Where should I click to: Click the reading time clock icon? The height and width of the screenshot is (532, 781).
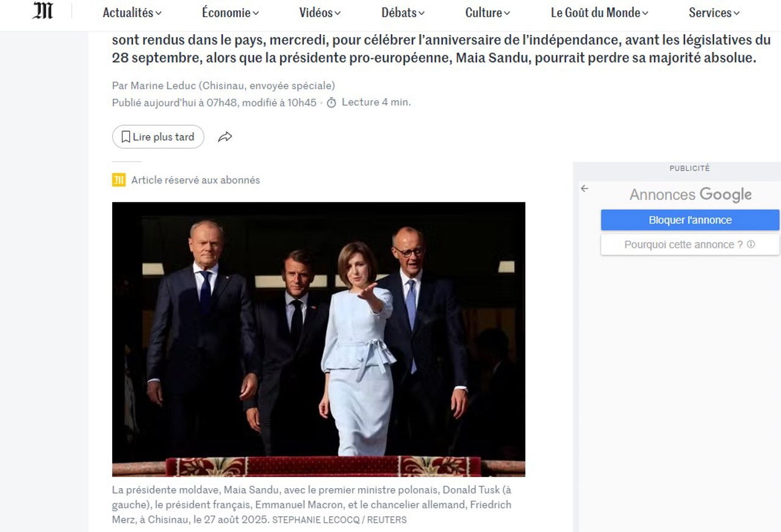click(331, 102)
